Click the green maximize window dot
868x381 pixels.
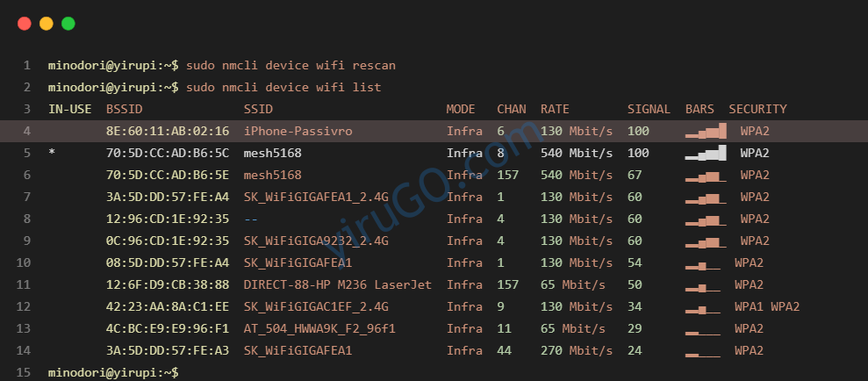click(68, 24)
